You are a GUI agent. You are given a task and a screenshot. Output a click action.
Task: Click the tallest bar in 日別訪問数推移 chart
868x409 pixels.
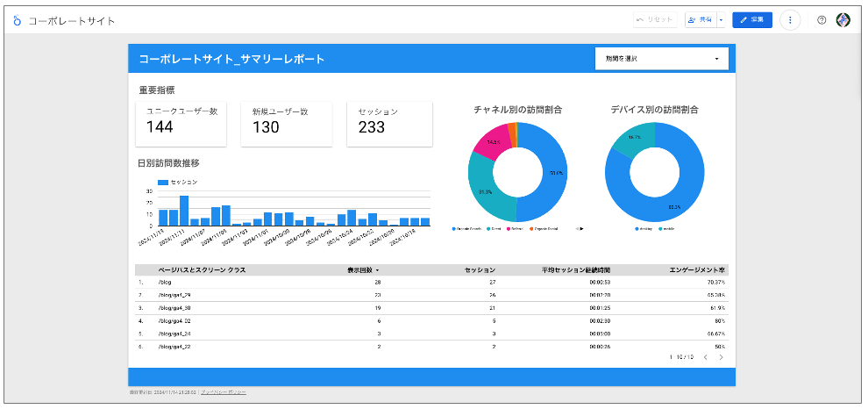pyautogui.click(x=184, y=211)
